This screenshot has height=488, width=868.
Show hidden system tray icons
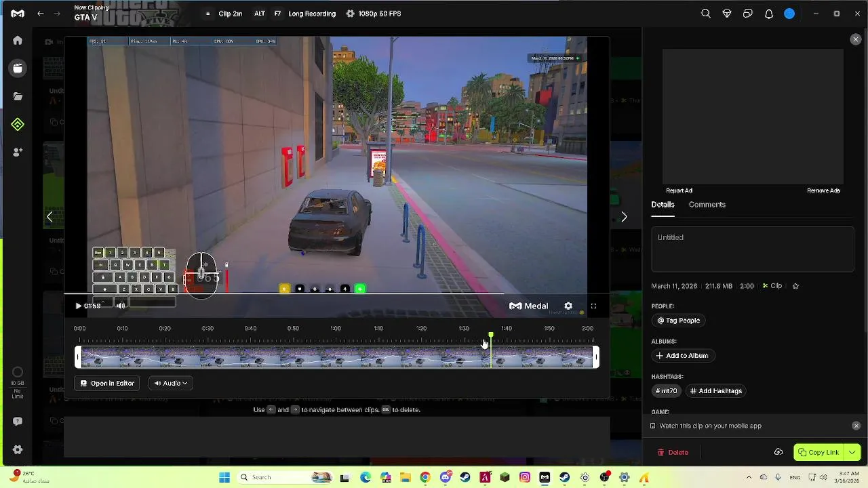(x=749, y=477)
